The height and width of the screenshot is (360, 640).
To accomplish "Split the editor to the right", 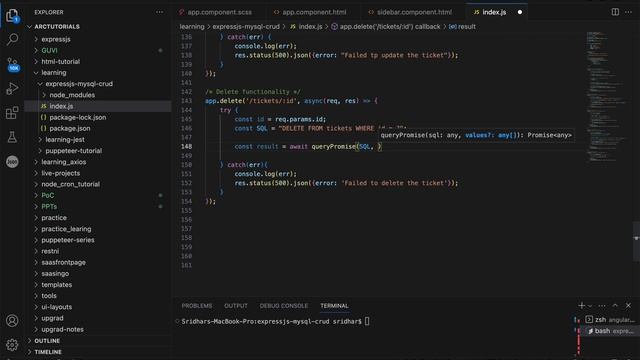I will click(x=615, y=12).
